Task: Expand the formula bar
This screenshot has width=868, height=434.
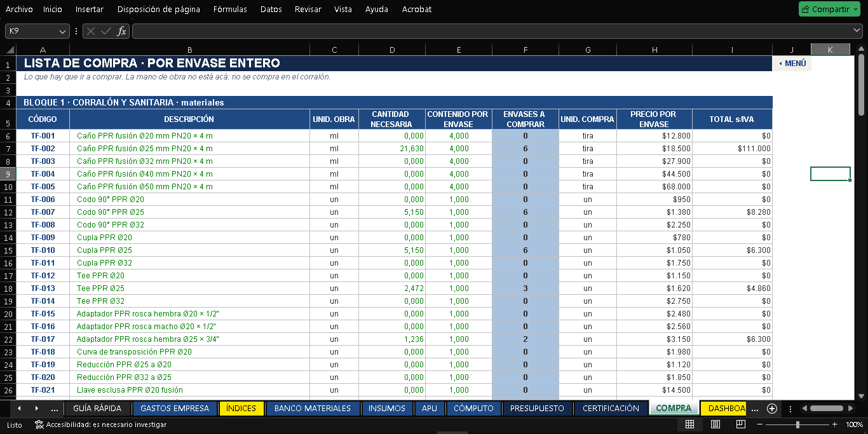Action: tap(857, 31)
